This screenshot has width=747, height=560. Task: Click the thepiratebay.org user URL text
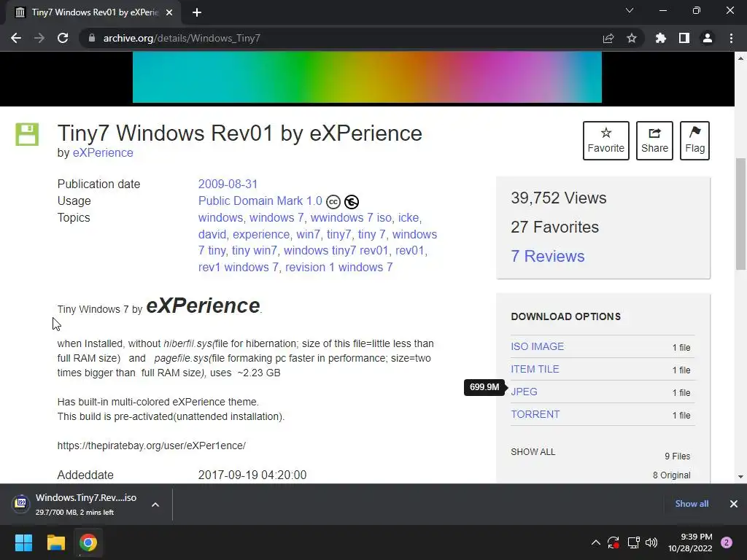coord(152,446)
